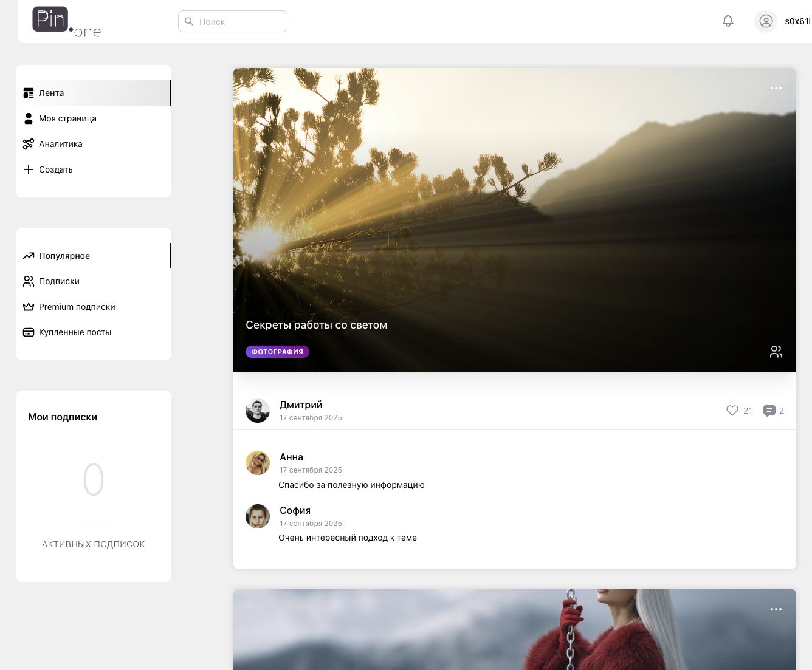Click Anna's commenter avatar
The width and height of the screenshot is (812, 670).
point(258,463)
